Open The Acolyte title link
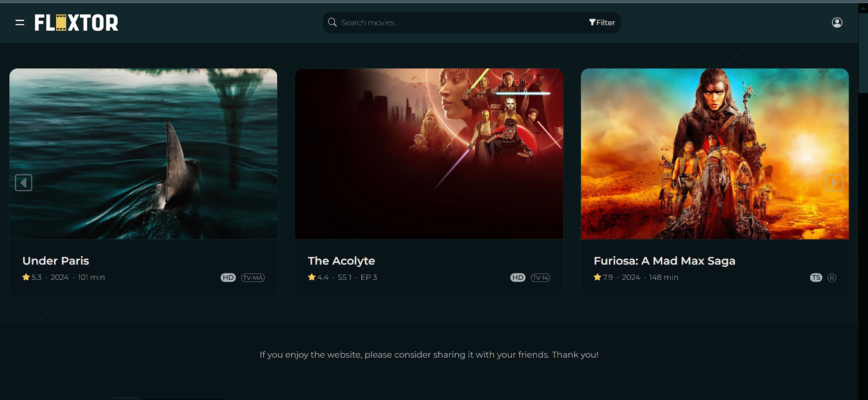 (x=341, y=261)
